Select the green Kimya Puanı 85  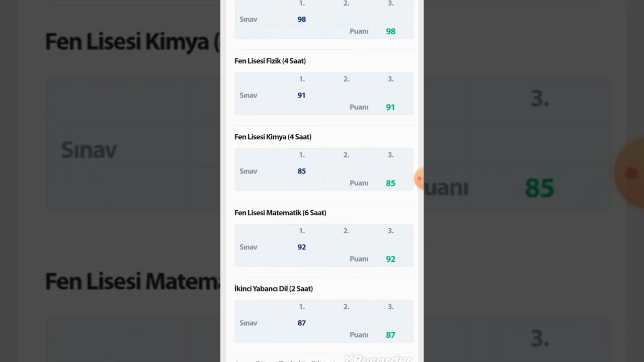point(390,183)
